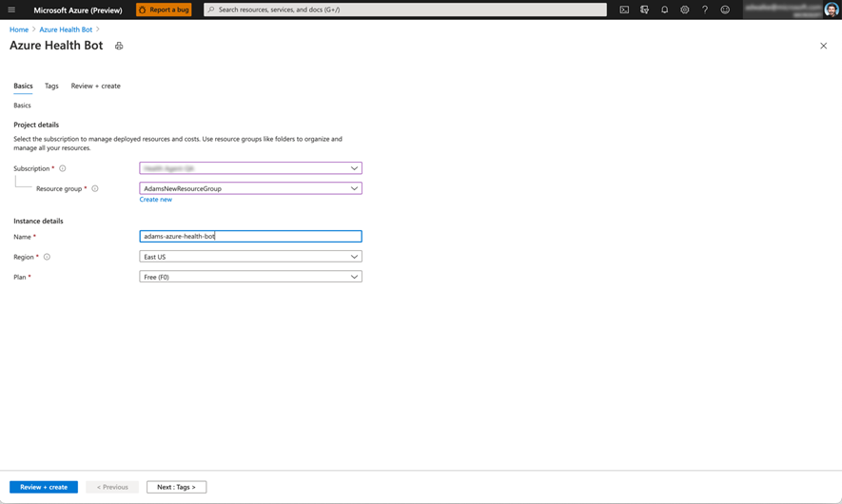The image size is (842, 504).
Task: Click the Review + create button
Action: pos(44,487)
